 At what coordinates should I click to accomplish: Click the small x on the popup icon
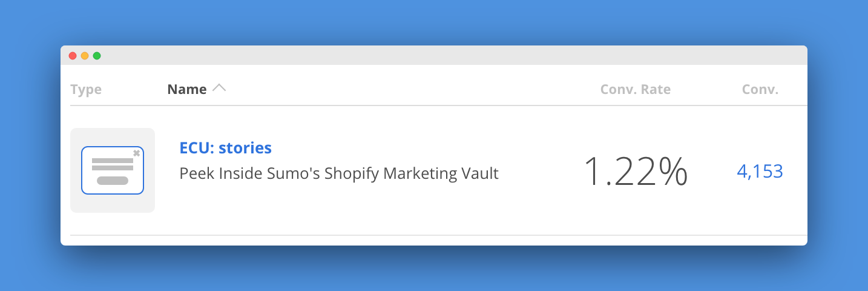click(x=137, y=153)
